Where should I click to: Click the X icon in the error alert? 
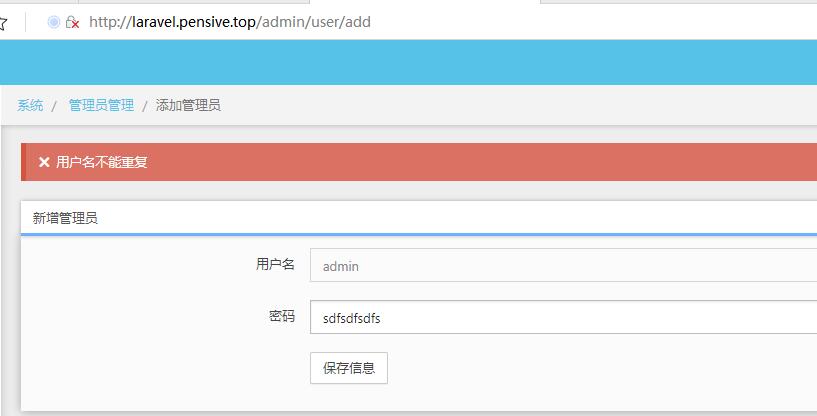point(44,162)
